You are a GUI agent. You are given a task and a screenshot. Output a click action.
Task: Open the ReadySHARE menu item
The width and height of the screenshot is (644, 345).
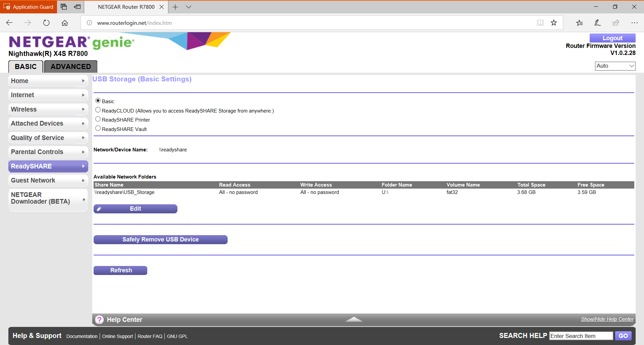48,166
